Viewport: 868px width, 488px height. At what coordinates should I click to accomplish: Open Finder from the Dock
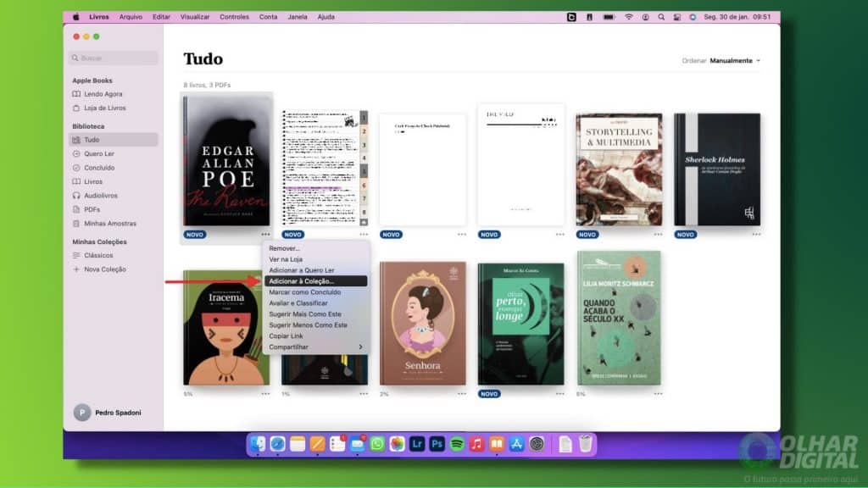point(258,444)
